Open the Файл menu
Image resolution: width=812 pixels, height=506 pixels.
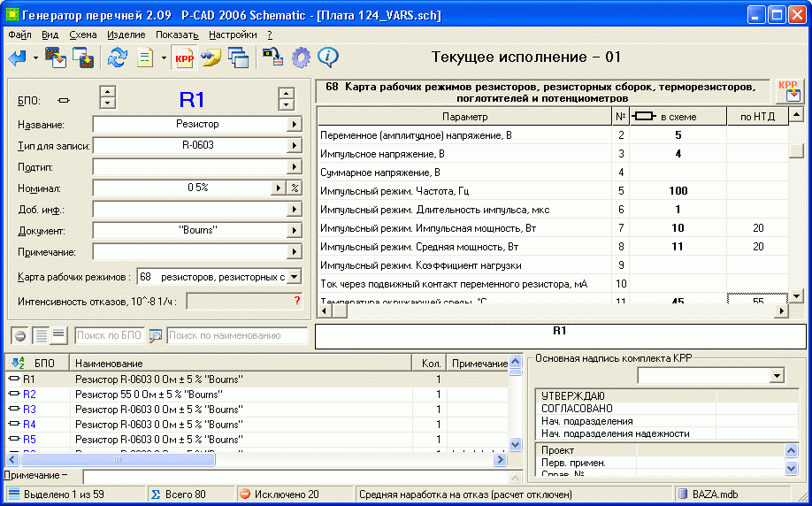[19, 34]
